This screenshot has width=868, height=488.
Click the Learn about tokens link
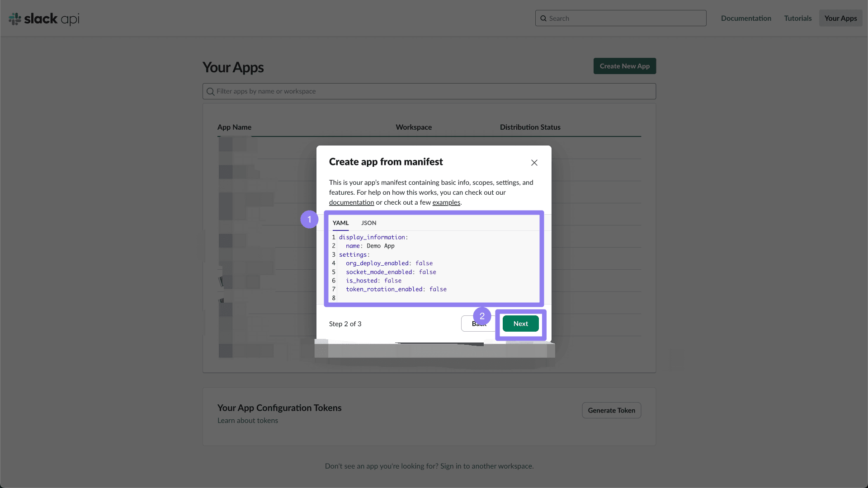coord(248,420)
